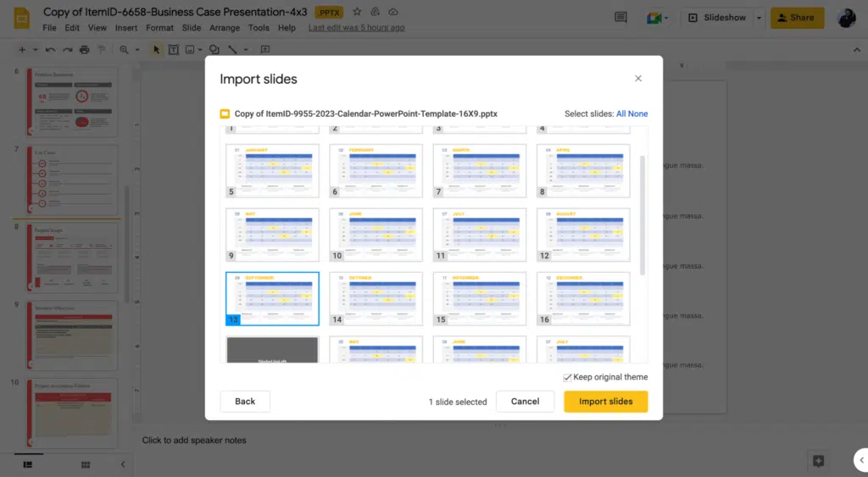Select the October slide thumbnail 14
The height and width of the screenshot is (477, 868).
pos(376,299)
